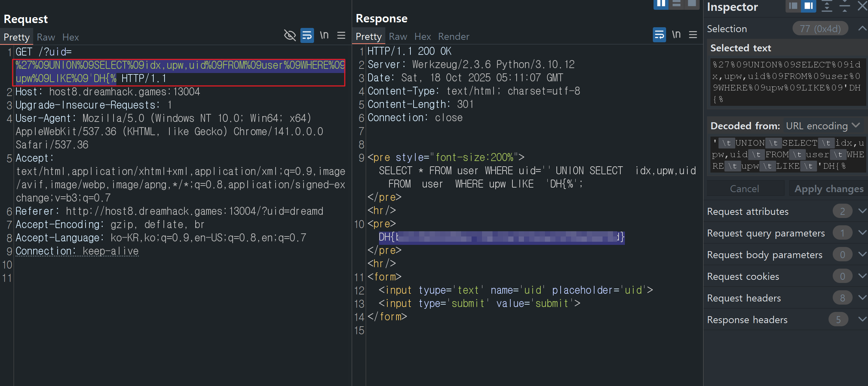Image resolution: width=868 pixels, height=386 pixels.
Task: Toggle word wrap icon in Request panel
Action: click(307, 35)
